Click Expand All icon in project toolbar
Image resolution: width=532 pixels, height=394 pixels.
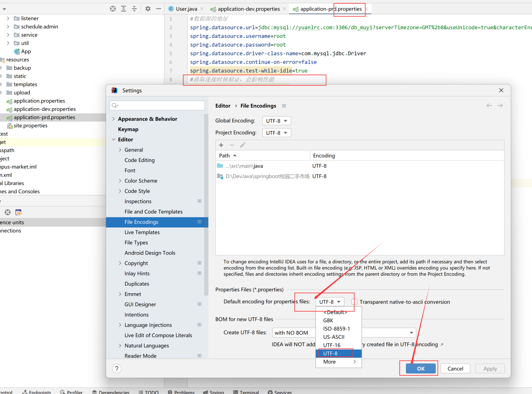tap(124, 9)
